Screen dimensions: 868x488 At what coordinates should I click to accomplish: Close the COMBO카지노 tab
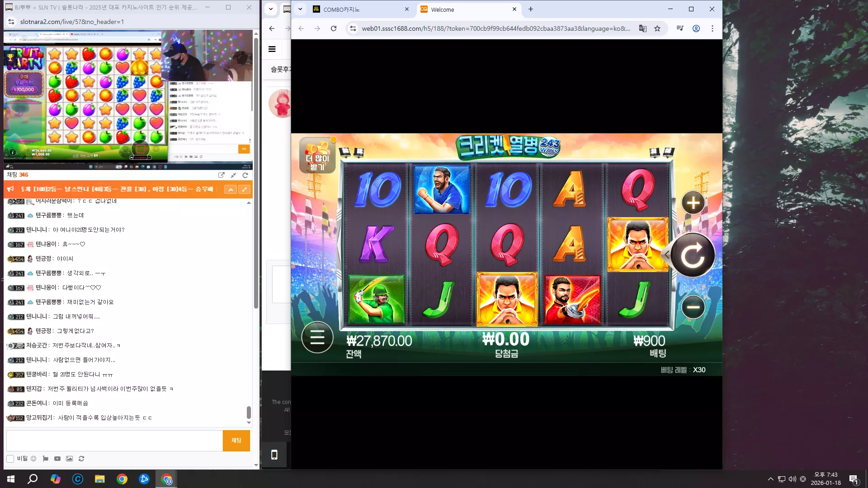[x=407, y=9]
